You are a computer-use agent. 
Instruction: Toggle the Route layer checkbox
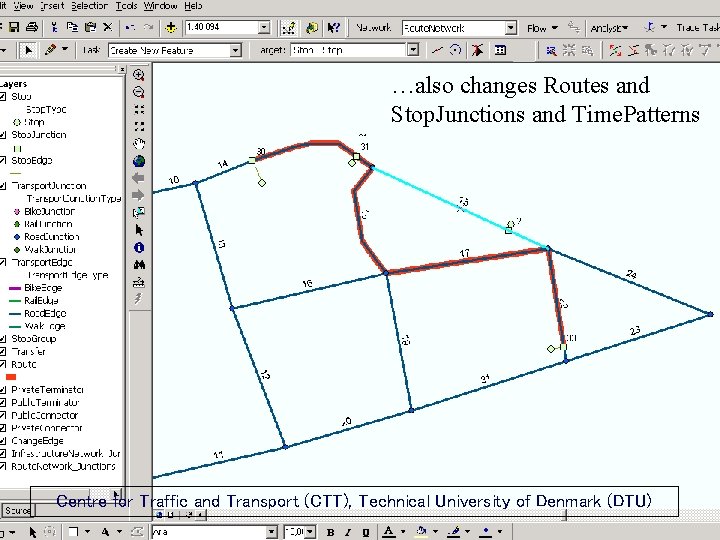(2, 364)
